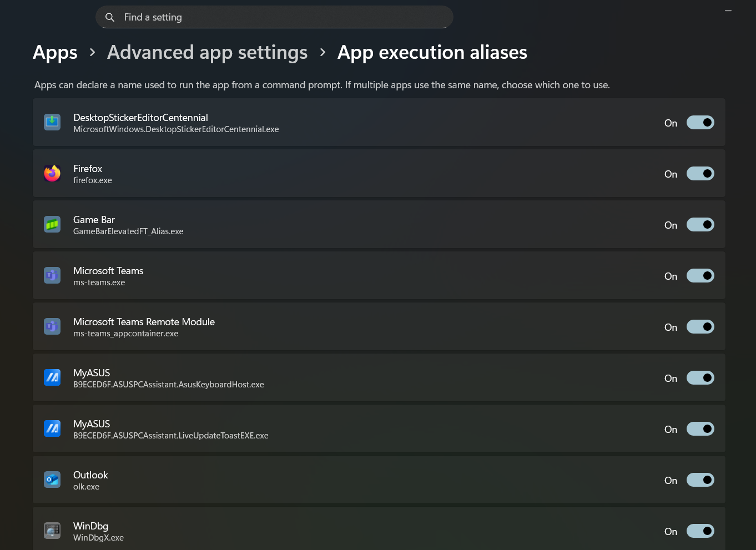Switch off WinDbgX.exe alias toggle
Screen dimensions: 756x550
click(700, 531)
